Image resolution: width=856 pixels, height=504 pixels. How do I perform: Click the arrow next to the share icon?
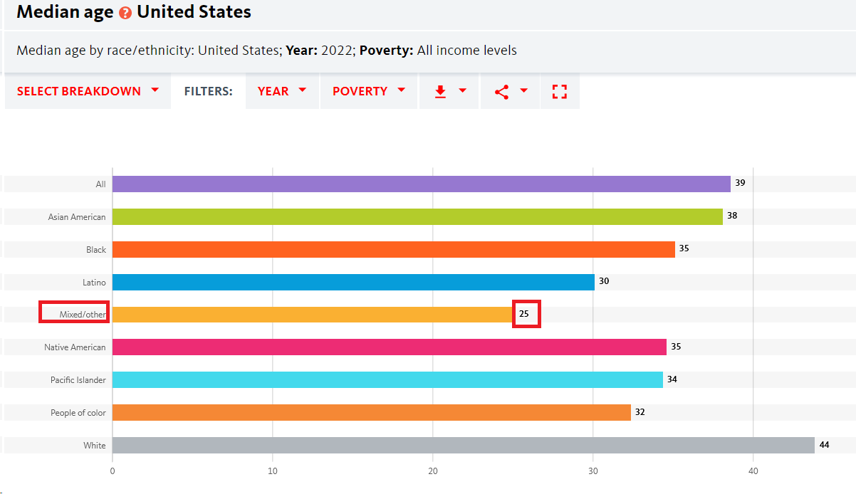(x=524, y=90)
